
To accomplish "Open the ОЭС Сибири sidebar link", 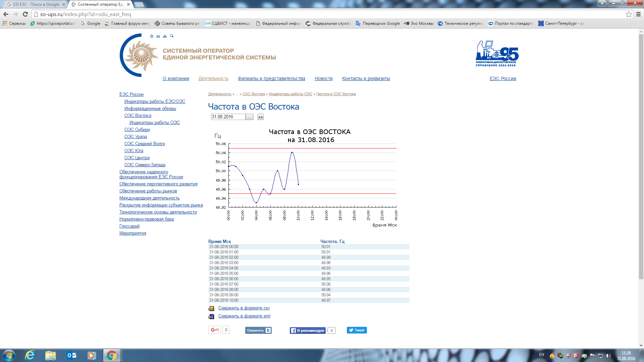I will [x=137, y=129].
